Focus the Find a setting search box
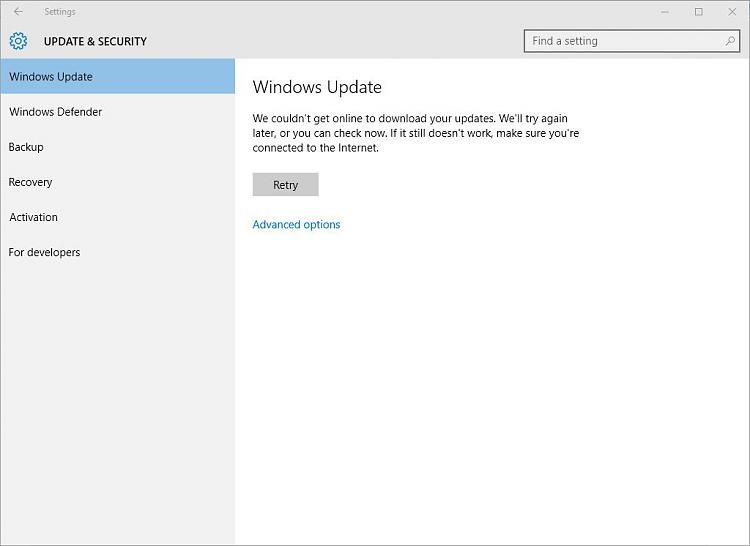The width and height of the screenshot is (750, 546). coord(631,41)
